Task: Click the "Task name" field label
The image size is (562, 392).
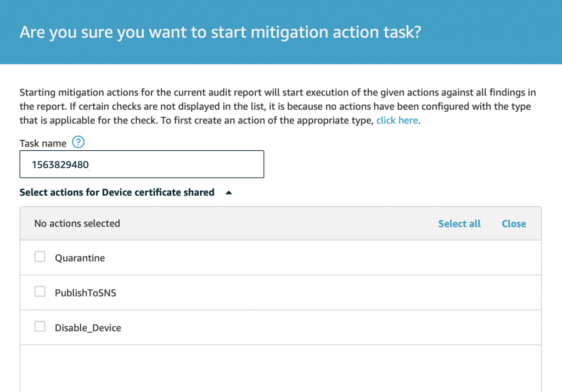Action: click(43, 143)
